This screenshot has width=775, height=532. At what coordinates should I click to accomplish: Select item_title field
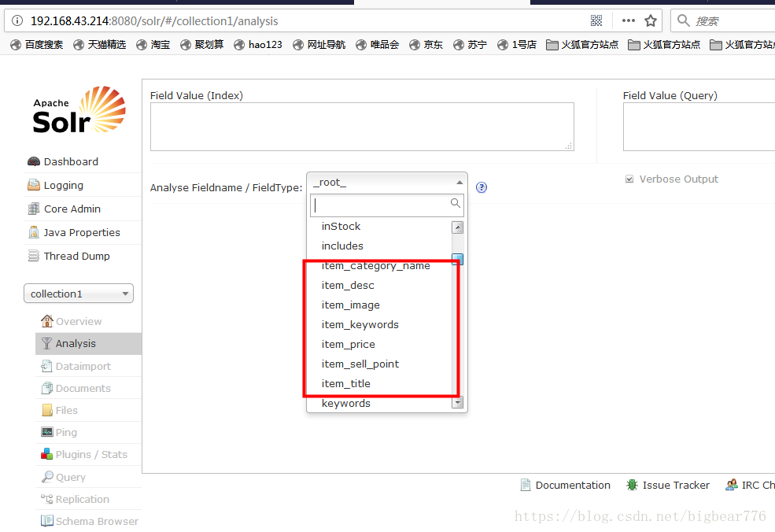(345, 384)
